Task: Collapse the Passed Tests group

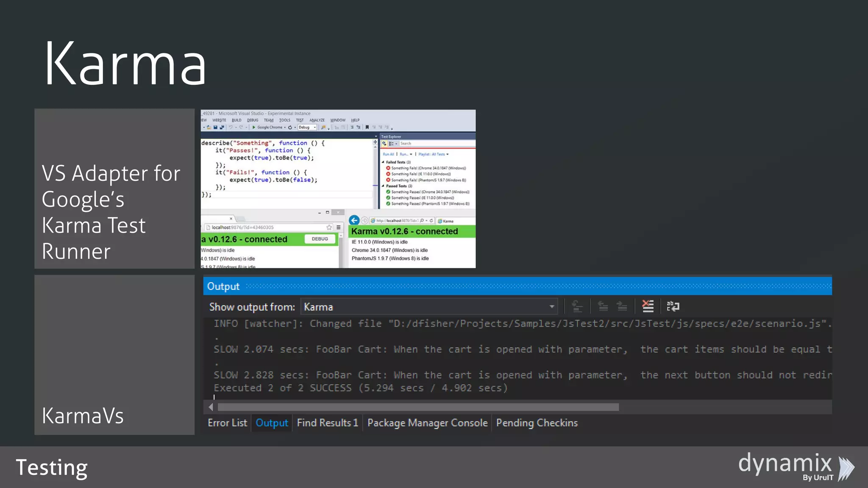Action: [383, 186]
